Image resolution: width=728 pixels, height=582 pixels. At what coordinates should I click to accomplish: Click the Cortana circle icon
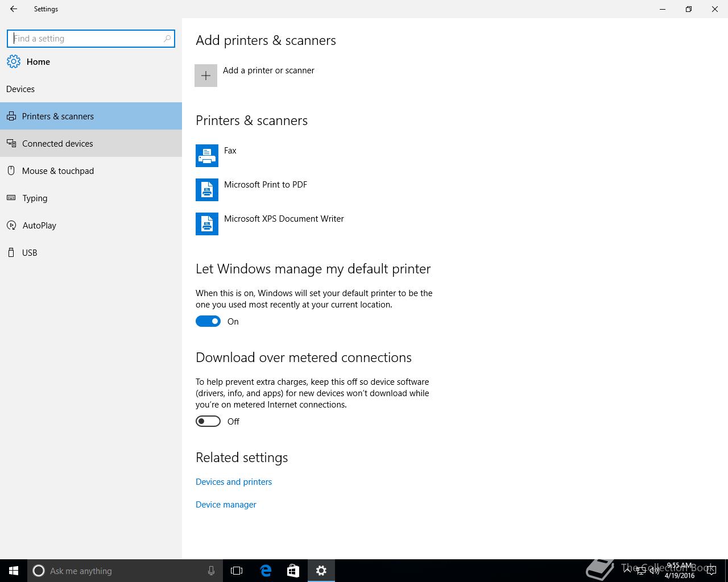click(39, 571)
